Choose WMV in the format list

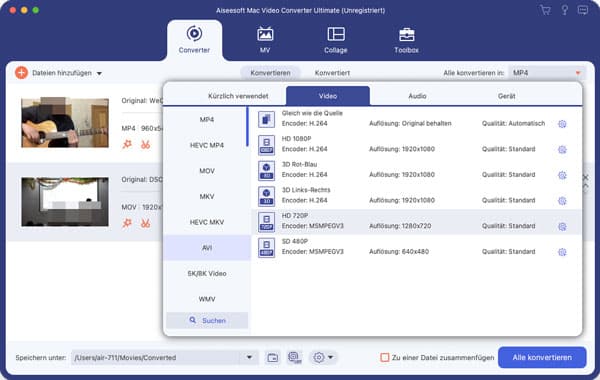coord(207,299)
